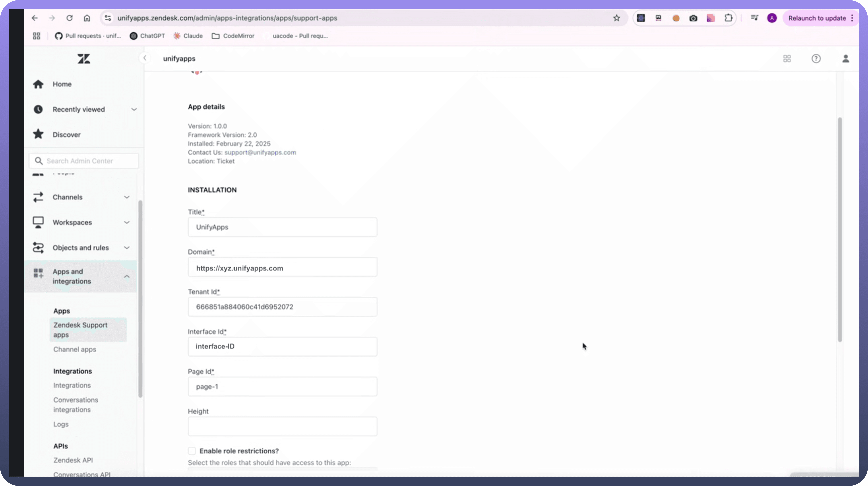Click the browser address bar URL
This screenshot has height=486, width=868.
pos(227,18)
